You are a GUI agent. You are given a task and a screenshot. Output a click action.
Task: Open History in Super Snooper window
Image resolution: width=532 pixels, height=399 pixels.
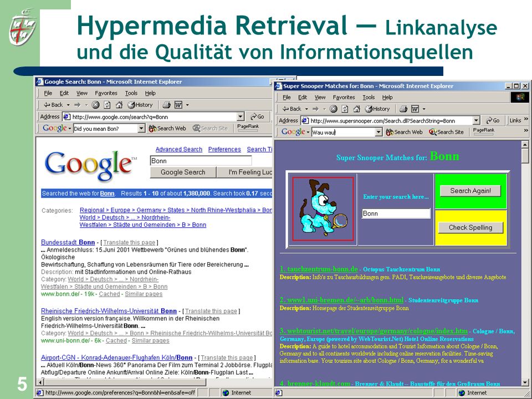click(377, 109)
